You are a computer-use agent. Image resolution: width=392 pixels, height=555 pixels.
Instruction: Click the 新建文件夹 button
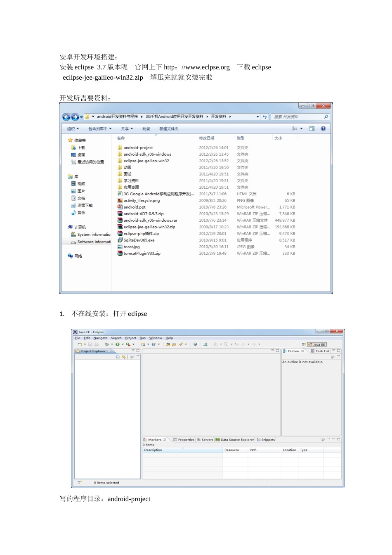pyautogui.click(x=169, y=129)
